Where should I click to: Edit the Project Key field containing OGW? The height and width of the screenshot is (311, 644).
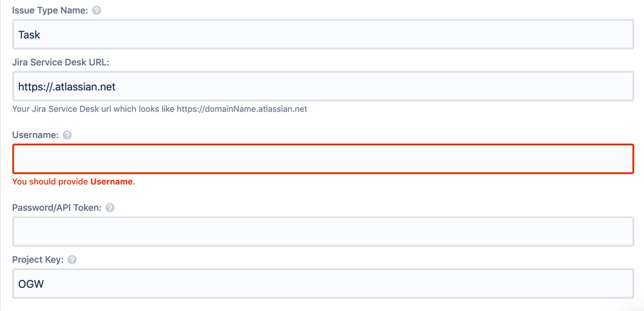tap(323, 283)
